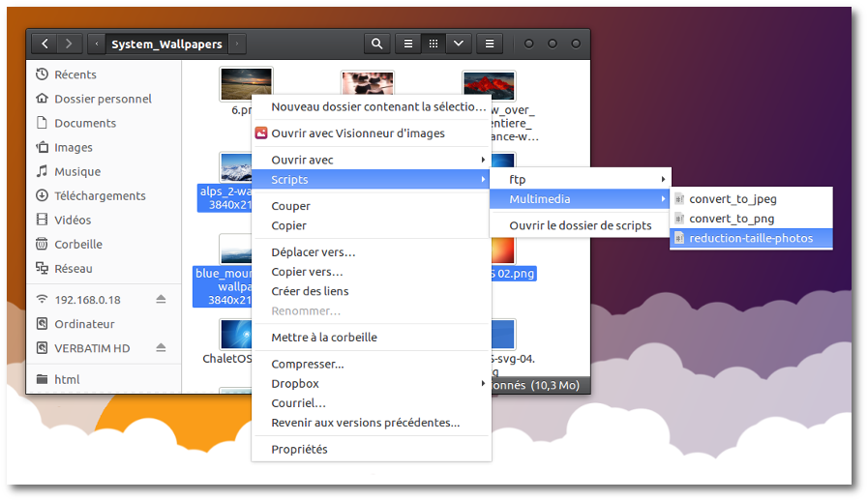Go back with the left arrow button
The image size is (868, 501).
pyautogui.click(x=45, y=44)
